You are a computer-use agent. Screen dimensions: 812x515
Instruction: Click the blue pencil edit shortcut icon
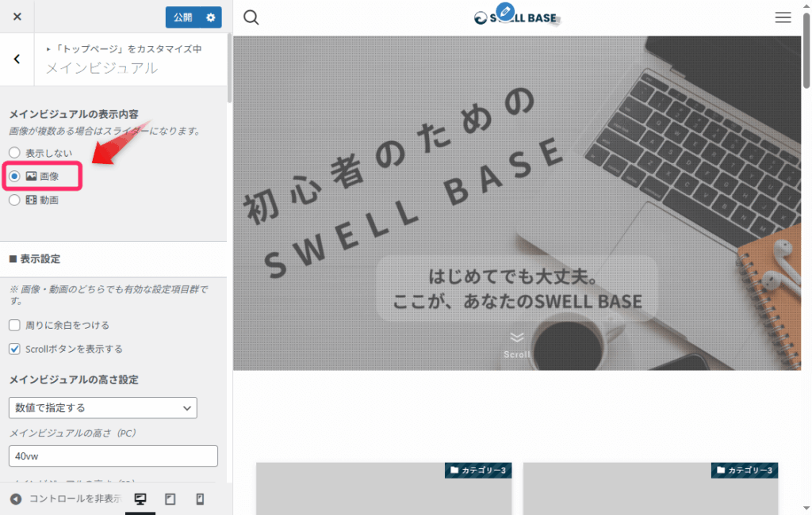tap(505, 11)
